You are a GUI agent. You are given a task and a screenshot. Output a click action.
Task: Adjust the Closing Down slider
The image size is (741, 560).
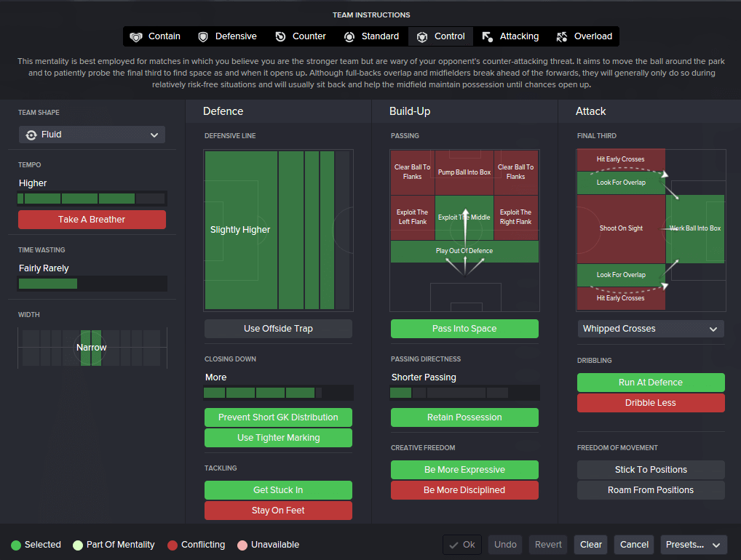(278, 393)
